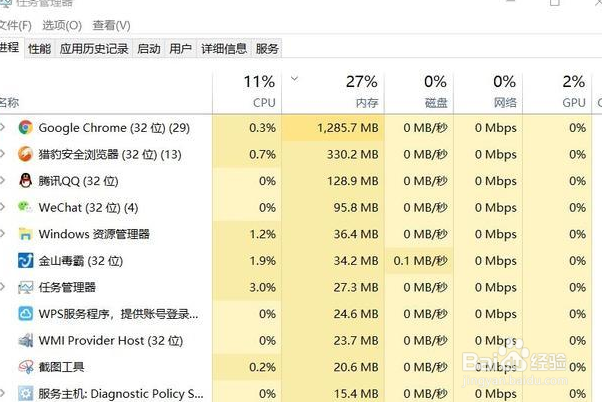Open the 文件(F) menu

pyautogui.click(x=15, y=25)
